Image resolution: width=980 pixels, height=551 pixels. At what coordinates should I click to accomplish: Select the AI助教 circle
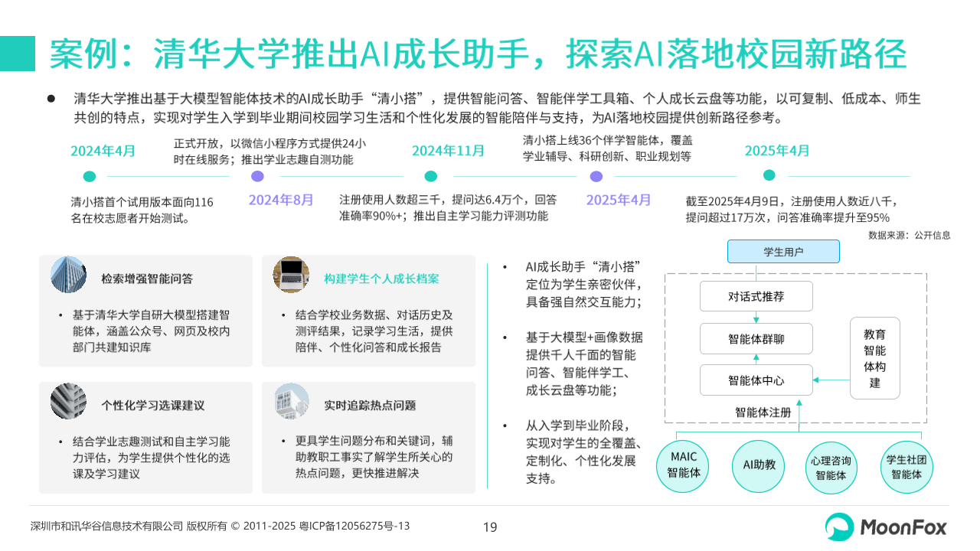(x=758, y=465)
